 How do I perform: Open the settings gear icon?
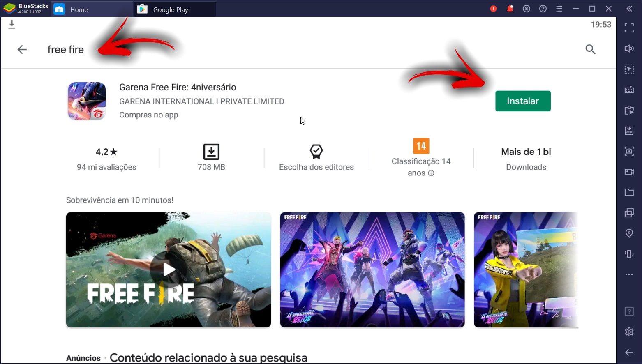[629, 332]
